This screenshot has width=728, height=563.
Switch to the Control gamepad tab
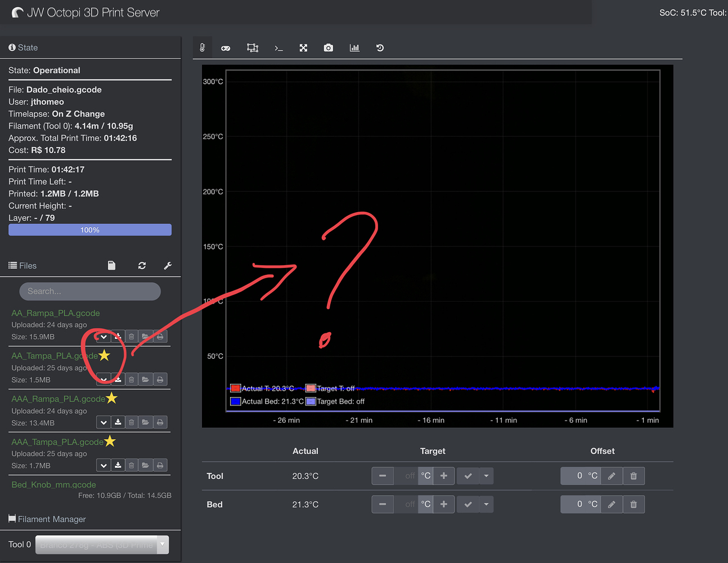226,48
